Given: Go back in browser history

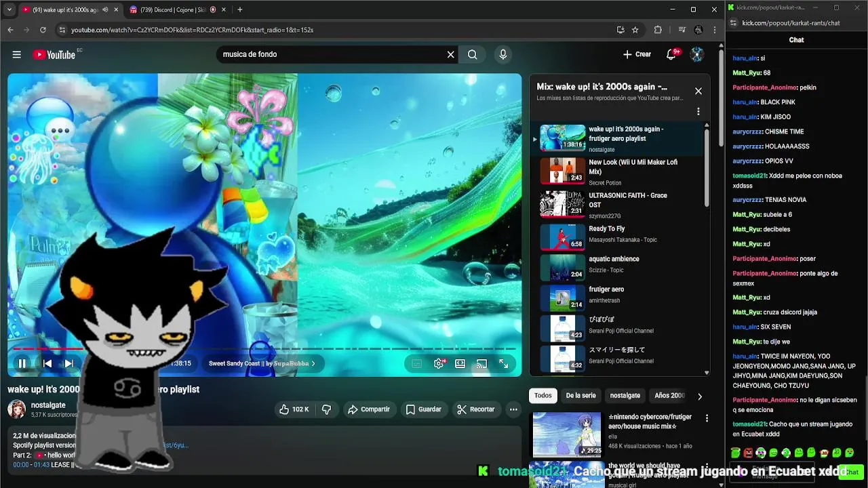Looking at the screenshot, I should pyautogui.click(x=10, y=30).
